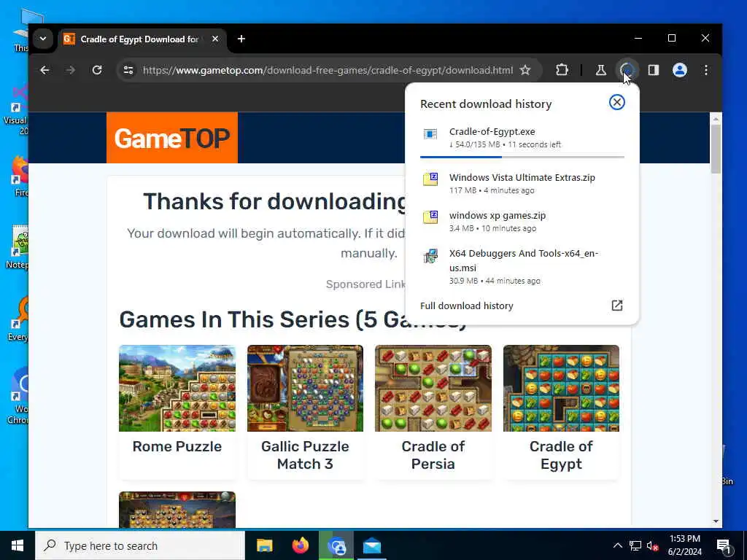Click the Gallic Puzzle Match 3 title

click(305, 455)
